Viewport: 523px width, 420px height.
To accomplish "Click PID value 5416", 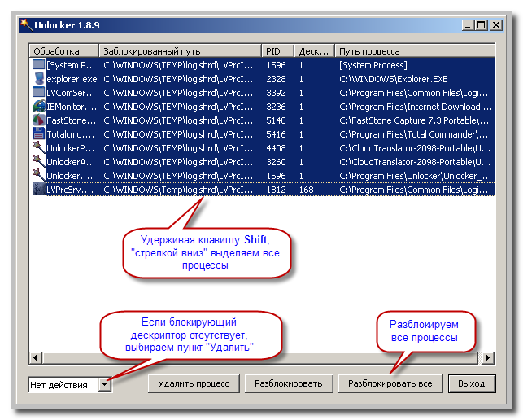I will click(276, 134).
